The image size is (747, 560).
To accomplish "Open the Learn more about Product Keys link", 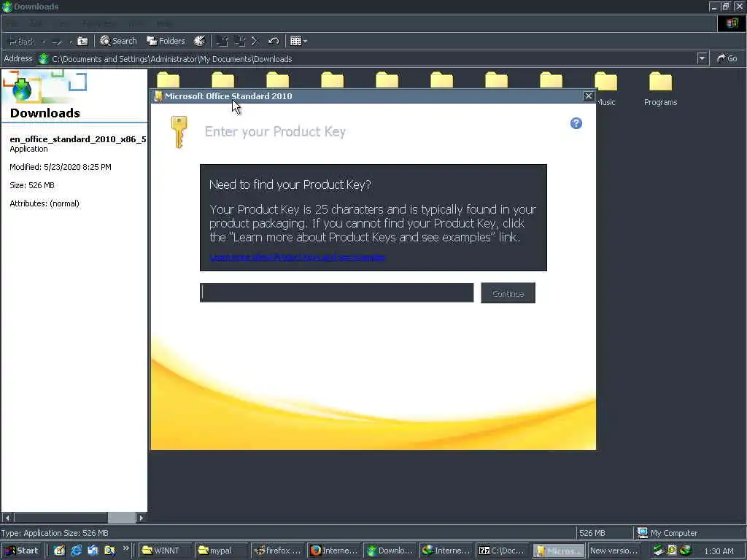I will click(298, 257).
